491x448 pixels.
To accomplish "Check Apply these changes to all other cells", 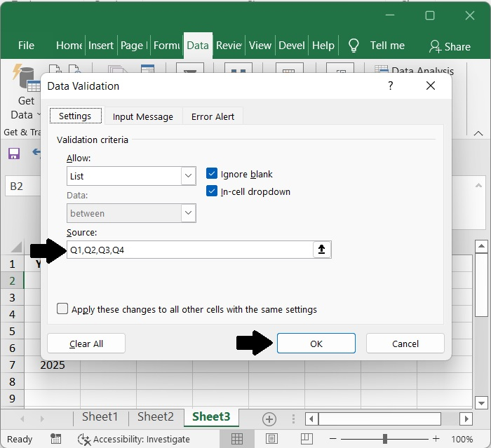I will click(x=62, y=308).
